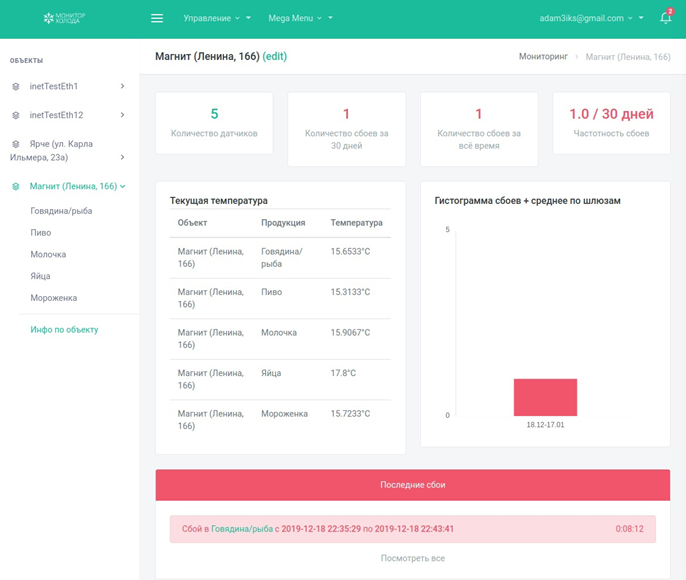Screen dimensions: 686x580
Task: Expand the inetTestEth12 chevron
Action: pos(122,115)
